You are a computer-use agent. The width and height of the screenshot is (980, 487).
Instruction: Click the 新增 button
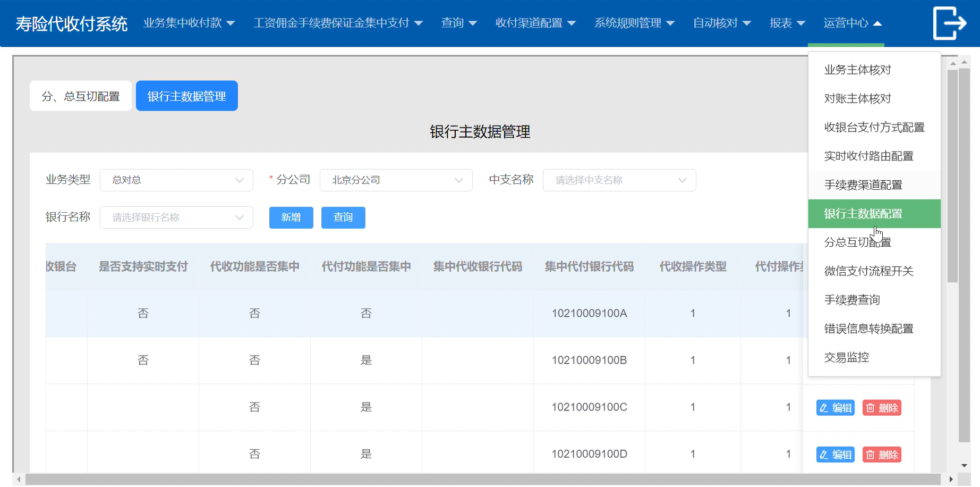[x=291, y=217]
